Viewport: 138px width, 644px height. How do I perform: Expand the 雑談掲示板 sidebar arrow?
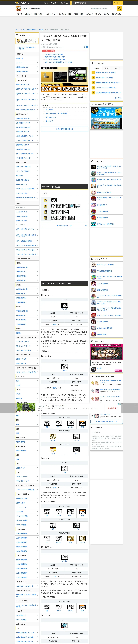pyautogui.click(x=38, y=67)
